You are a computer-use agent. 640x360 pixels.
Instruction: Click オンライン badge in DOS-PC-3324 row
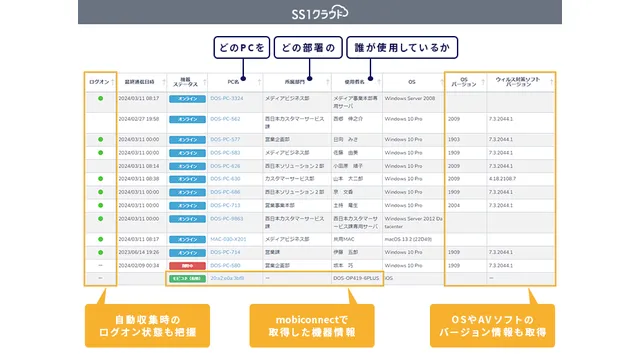point(187,99)
